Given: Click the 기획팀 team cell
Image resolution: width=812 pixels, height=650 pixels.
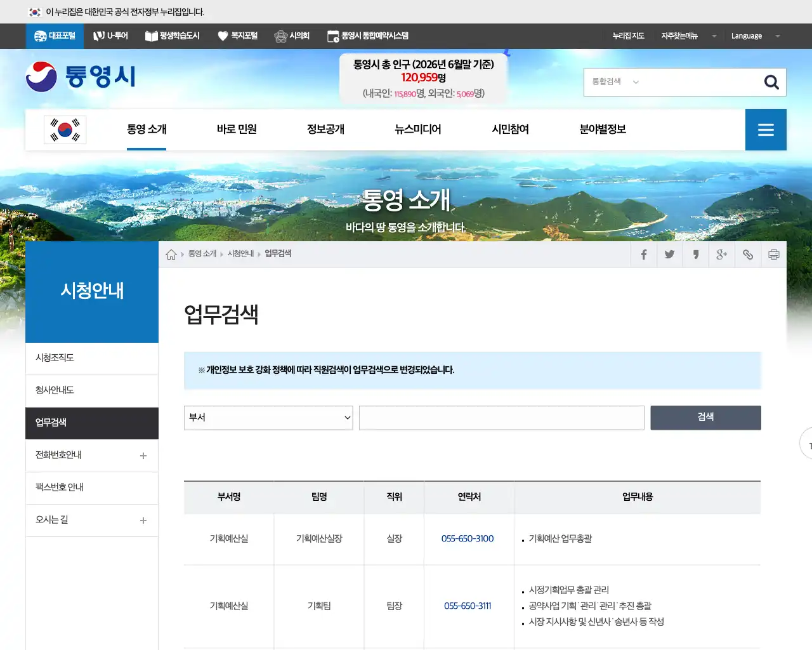Looking at the screenshot, I should (x=319, y=606).
